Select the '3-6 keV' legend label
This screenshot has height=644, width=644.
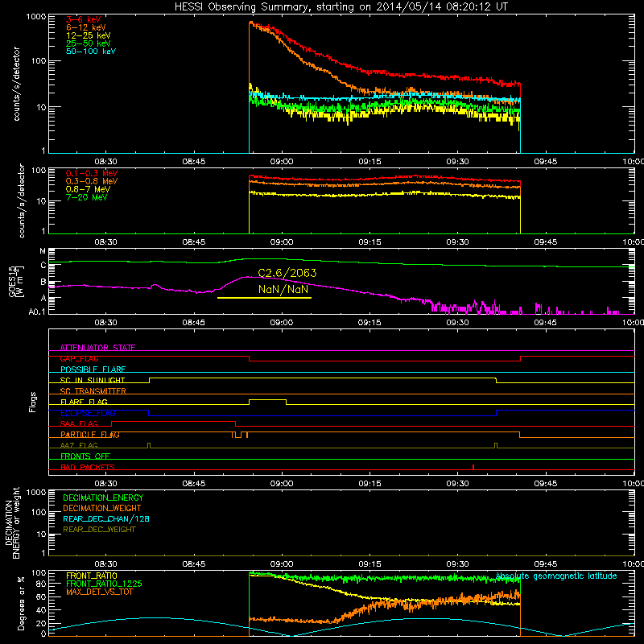(x=84, y=19)
